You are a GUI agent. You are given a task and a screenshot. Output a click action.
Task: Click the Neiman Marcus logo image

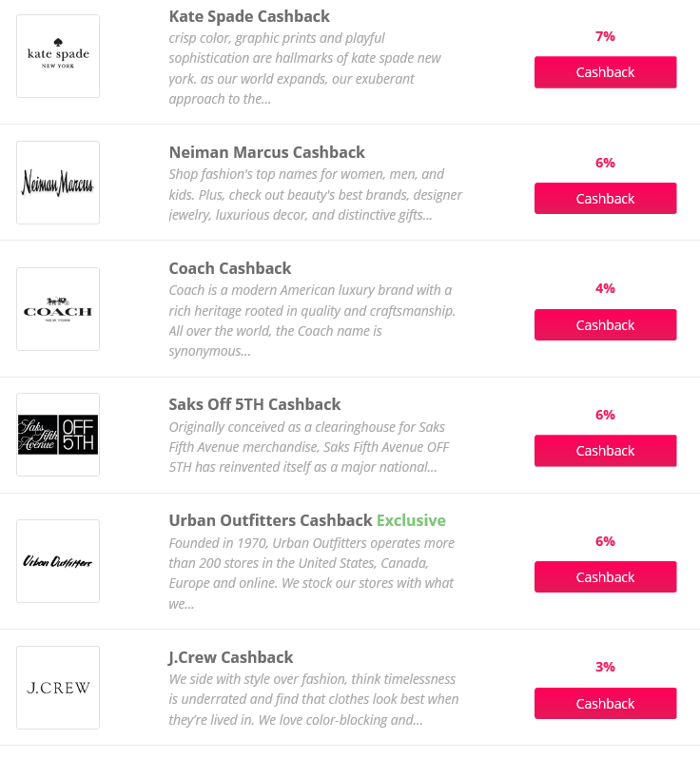[58, 183]
